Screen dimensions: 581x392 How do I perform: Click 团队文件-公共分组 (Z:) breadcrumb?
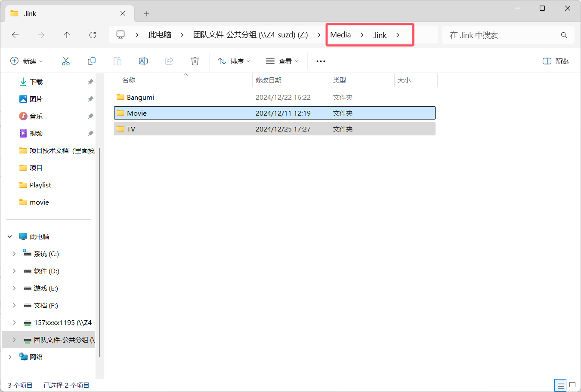coord(250,35)
